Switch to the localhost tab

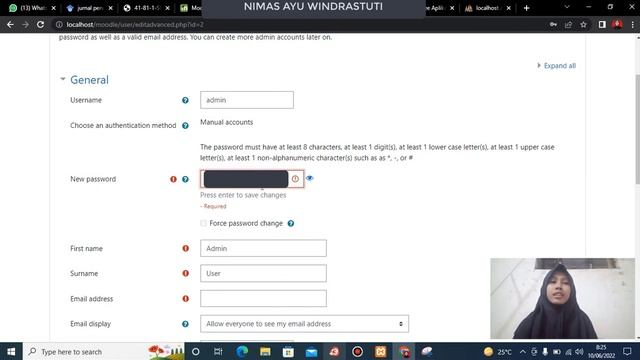(487, 8)
